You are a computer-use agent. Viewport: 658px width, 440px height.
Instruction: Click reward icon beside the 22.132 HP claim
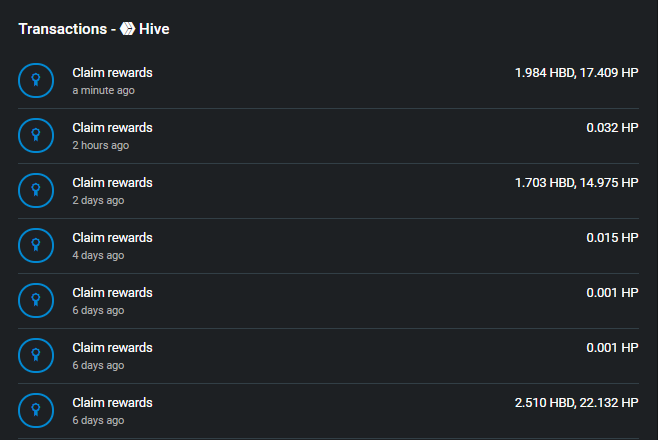(36, 410)
